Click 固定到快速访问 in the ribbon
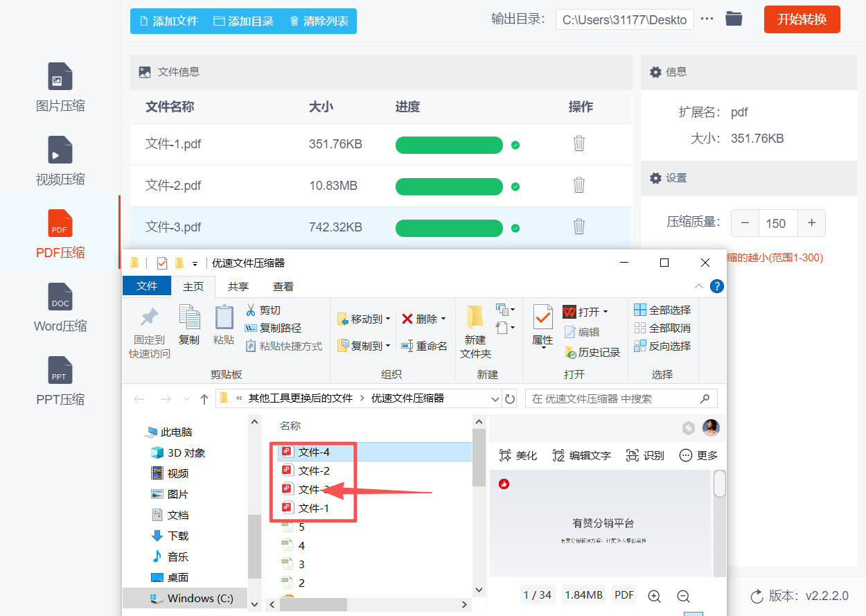This screenshot has height=616, width=866. (150, 332)
